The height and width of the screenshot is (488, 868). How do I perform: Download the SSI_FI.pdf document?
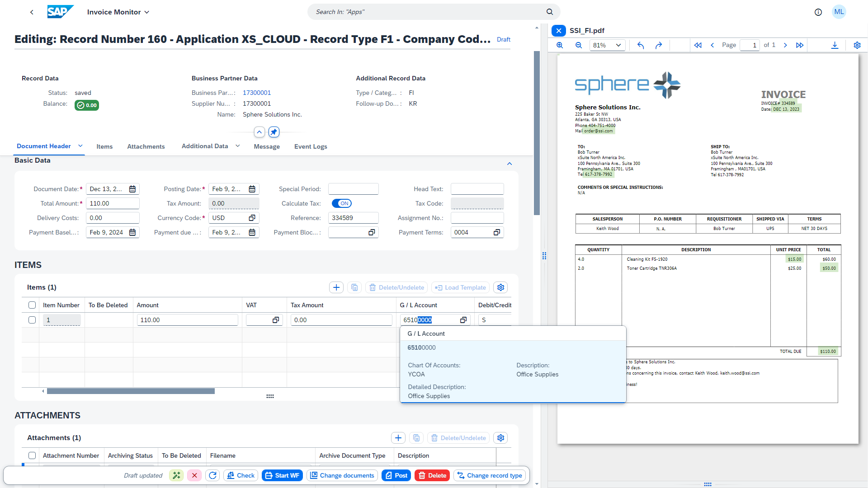[835, 45]
